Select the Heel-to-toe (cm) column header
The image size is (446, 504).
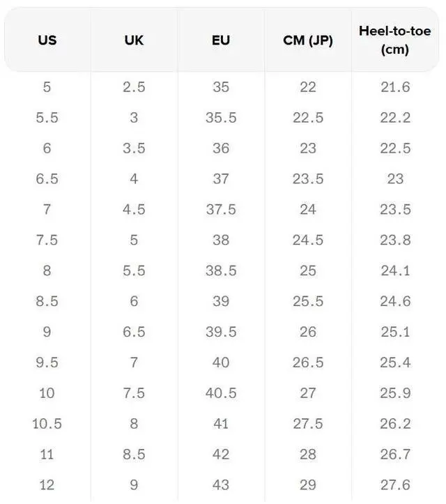(395, 40)
